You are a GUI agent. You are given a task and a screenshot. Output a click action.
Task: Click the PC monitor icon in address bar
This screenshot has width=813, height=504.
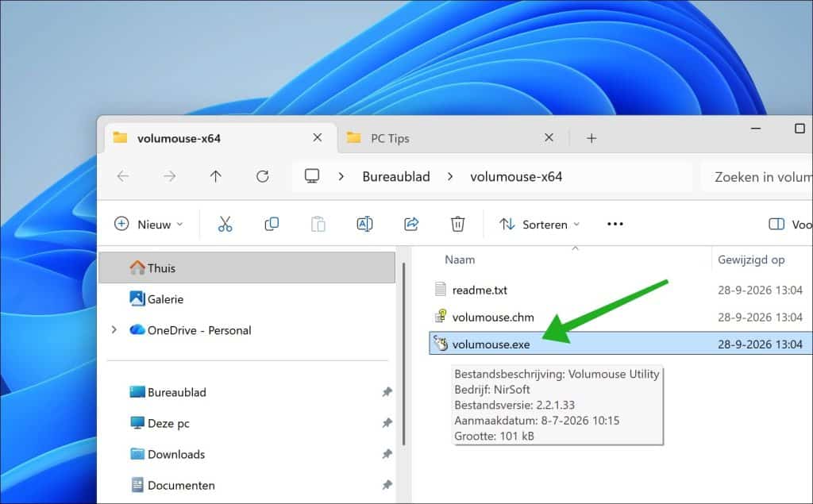[311, 176]
